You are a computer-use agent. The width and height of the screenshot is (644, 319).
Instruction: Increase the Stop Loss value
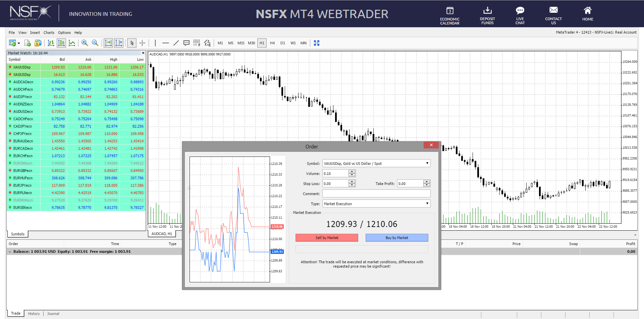tap(352, 182)
